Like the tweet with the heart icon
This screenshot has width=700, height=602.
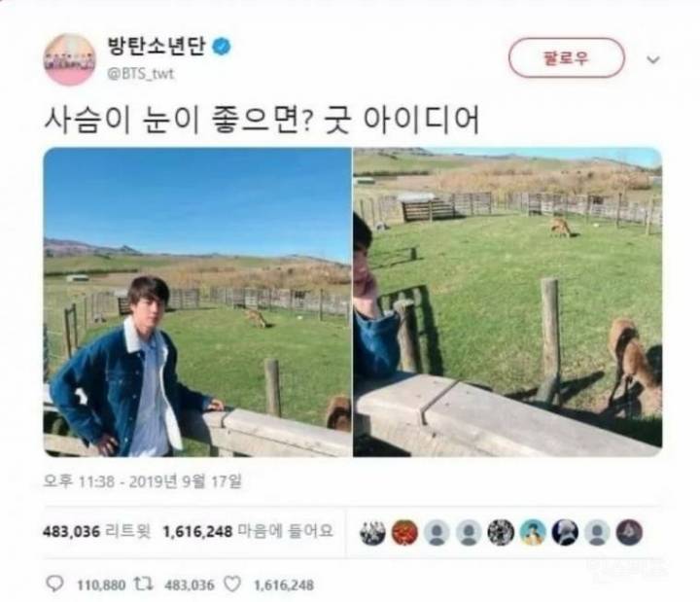tap(232, 584)
